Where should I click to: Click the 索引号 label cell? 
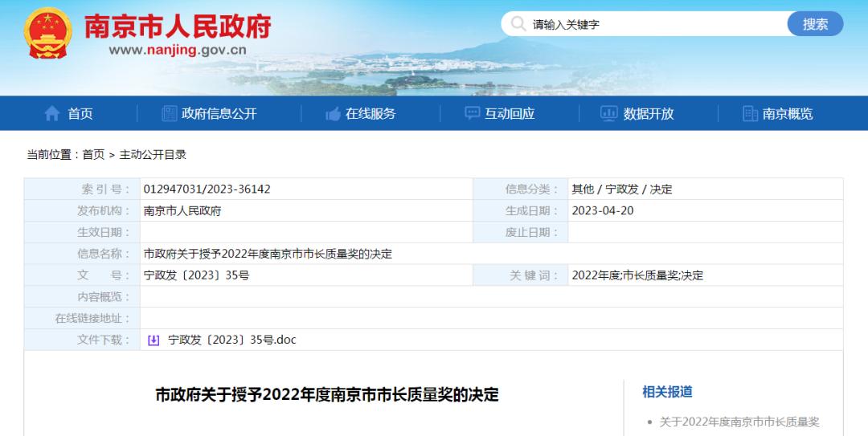point(82,189)
